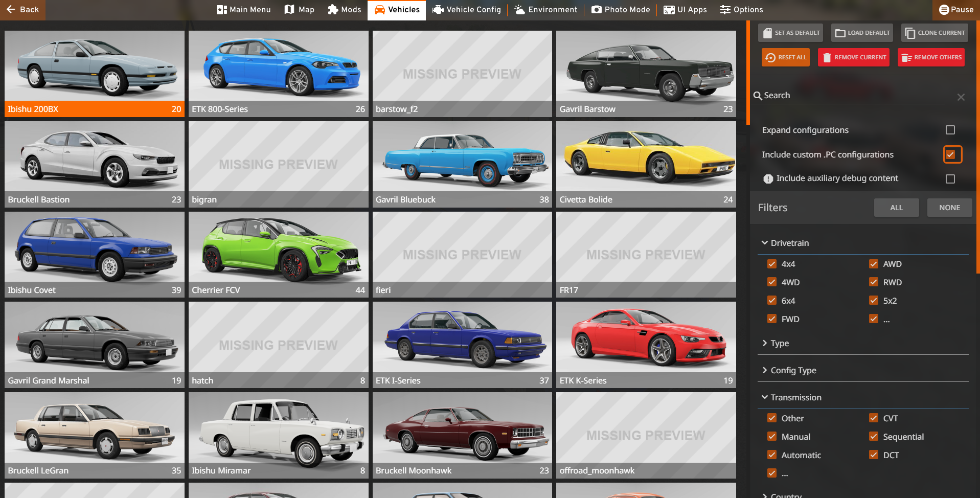
Task: Select the Gavril Barstow vehicle
Action: pos(646,74)
